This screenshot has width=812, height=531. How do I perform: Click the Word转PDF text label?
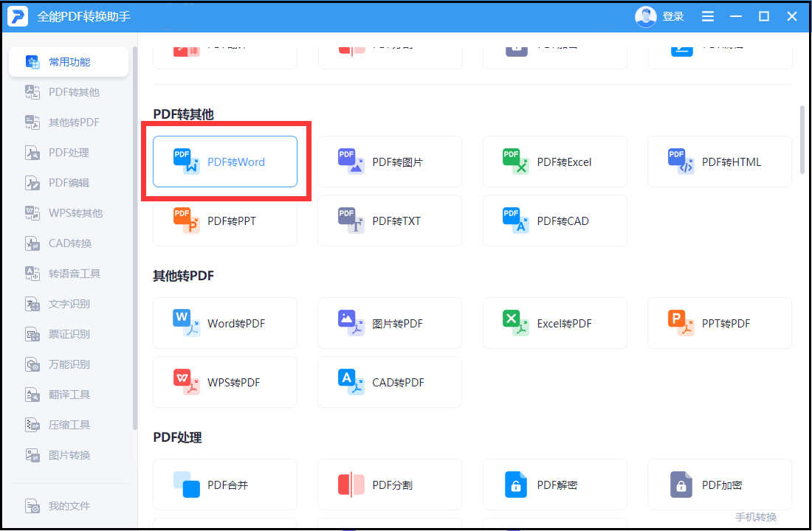point(236,324)
